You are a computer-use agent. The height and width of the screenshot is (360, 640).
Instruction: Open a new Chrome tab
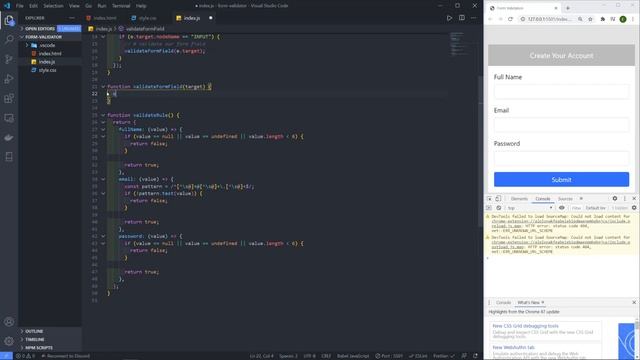click(568, 8)
